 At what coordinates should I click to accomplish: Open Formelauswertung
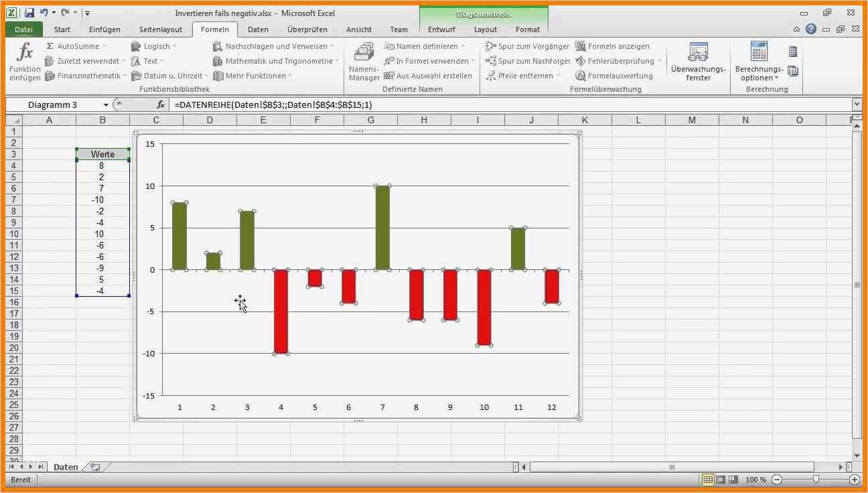point(614,76)
